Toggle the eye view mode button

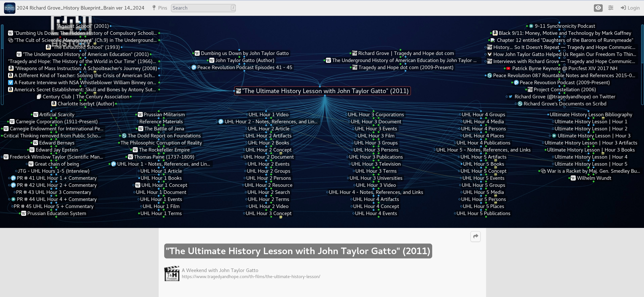point(598,8)
